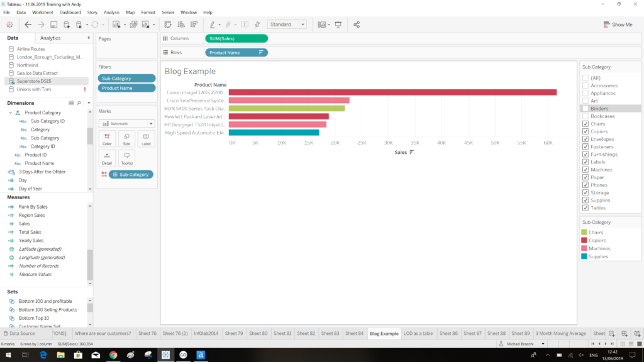Check the Binders filter checkbox

(586, 108)
